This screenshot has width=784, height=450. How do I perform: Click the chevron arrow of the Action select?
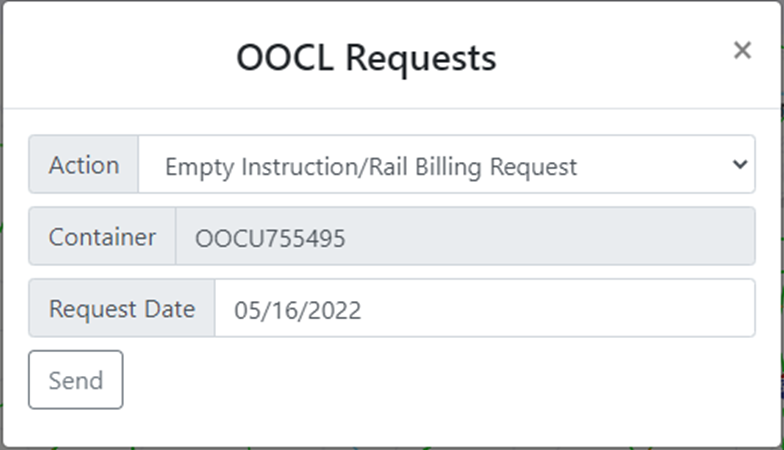[740, 164]
